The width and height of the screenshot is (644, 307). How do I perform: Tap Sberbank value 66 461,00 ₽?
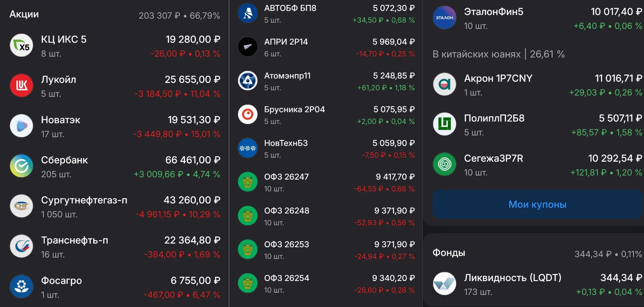tap(193, 160)
